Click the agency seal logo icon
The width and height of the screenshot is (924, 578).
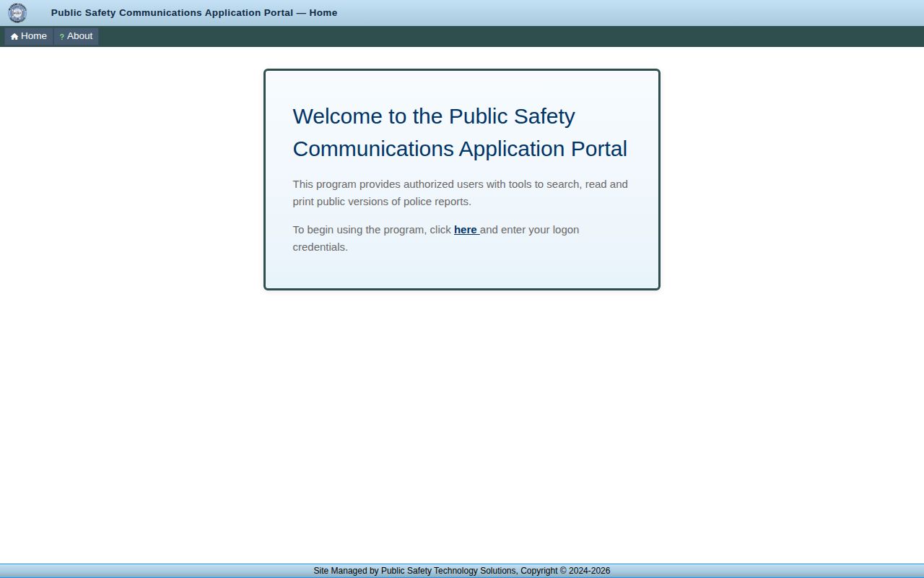click(x=17, y=13)
